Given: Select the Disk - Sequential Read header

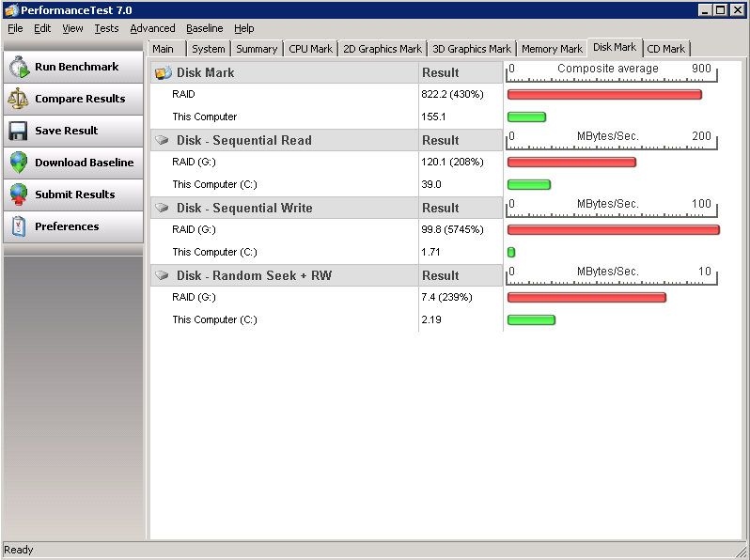Looking at the screenshot, I should pos(327,140).
